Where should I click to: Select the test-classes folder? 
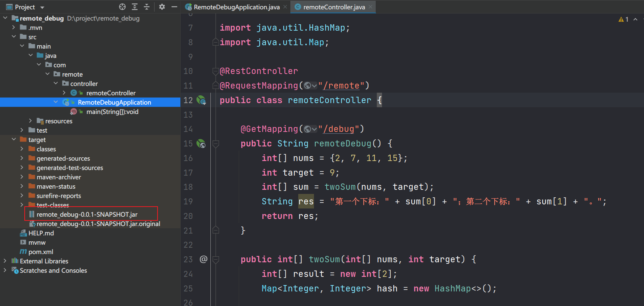[x=53, y=205]
